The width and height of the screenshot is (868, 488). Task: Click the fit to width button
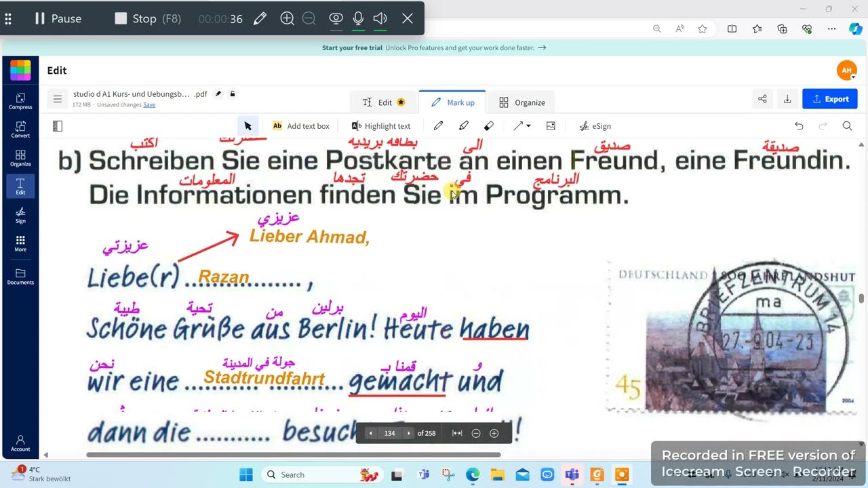click(457, 433)
